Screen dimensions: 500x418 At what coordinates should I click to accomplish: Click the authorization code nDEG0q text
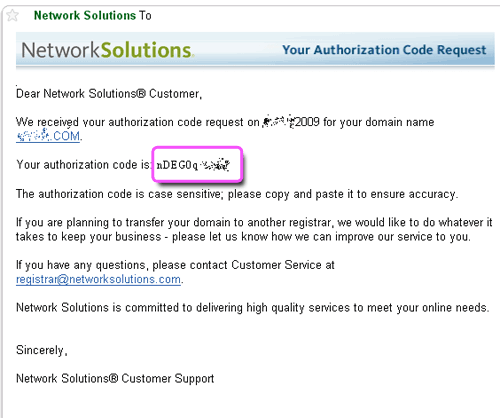coord(177,165)
